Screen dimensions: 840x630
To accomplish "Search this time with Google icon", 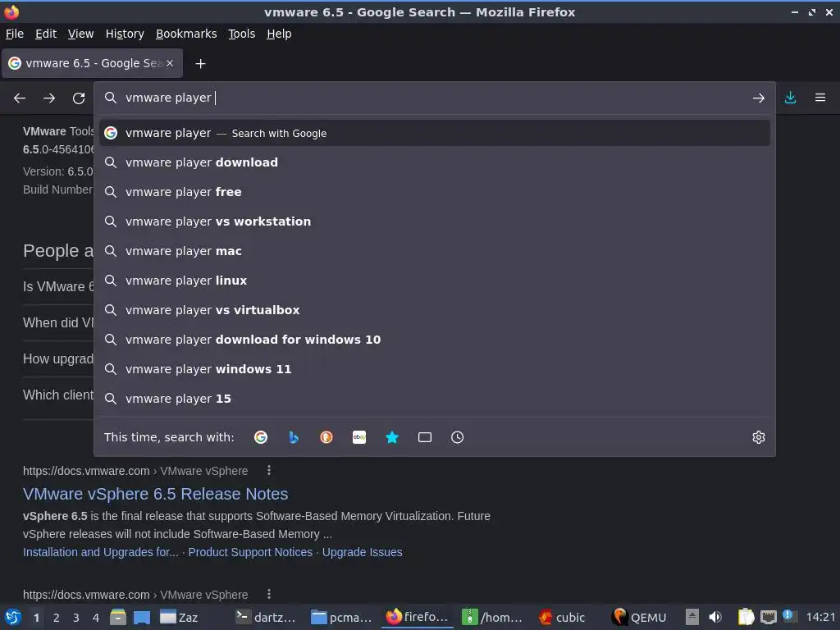I will tap(261, 437).
